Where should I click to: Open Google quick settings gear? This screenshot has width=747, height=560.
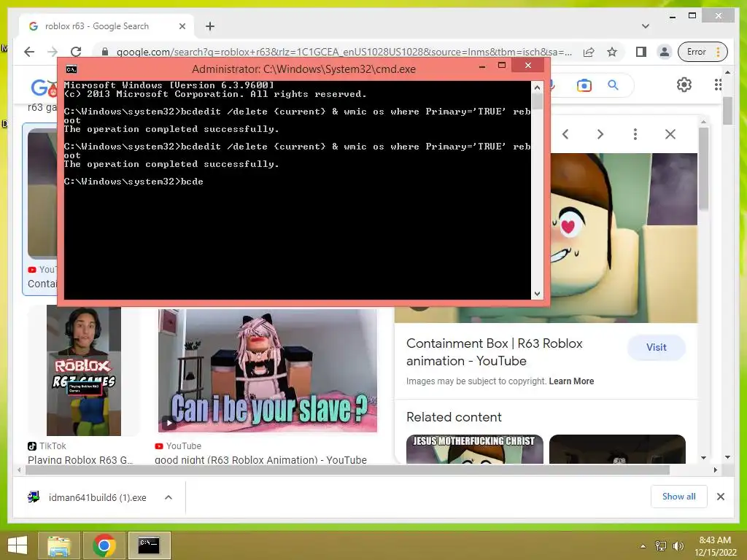[684, 85]
